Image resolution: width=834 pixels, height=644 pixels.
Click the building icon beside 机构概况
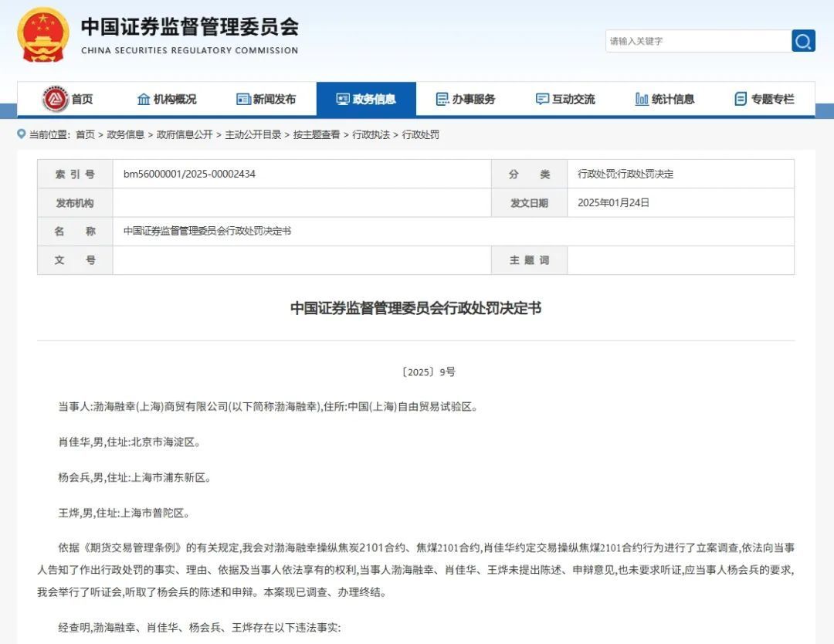point(144,98)
